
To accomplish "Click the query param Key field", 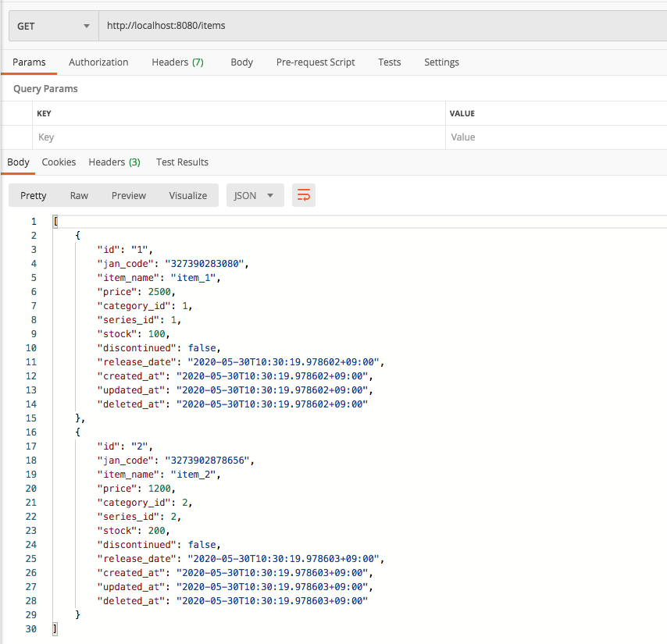I will pos(239,137).
